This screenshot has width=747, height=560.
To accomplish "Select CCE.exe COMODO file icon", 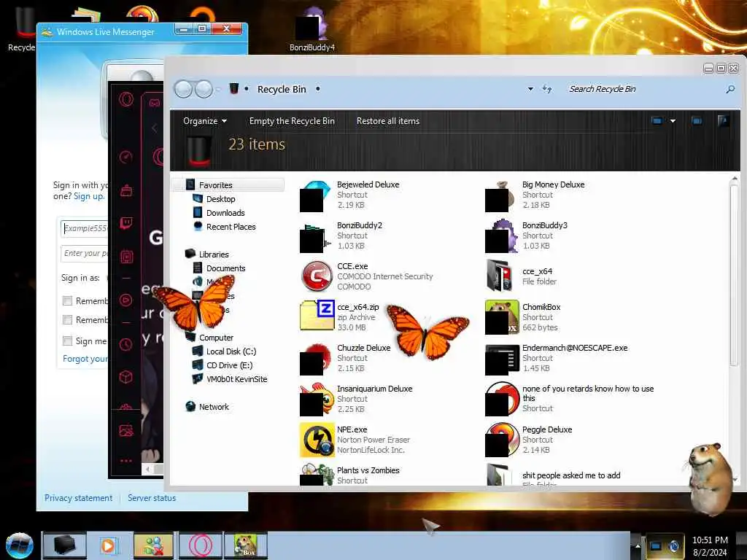I will 317,276.
